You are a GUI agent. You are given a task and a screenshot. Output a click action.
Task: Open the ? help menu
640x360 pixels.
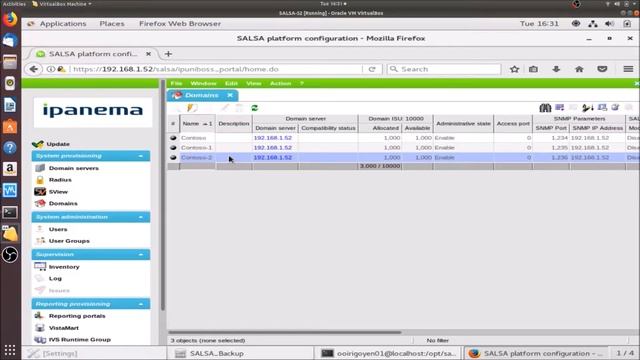coord(302,83)
